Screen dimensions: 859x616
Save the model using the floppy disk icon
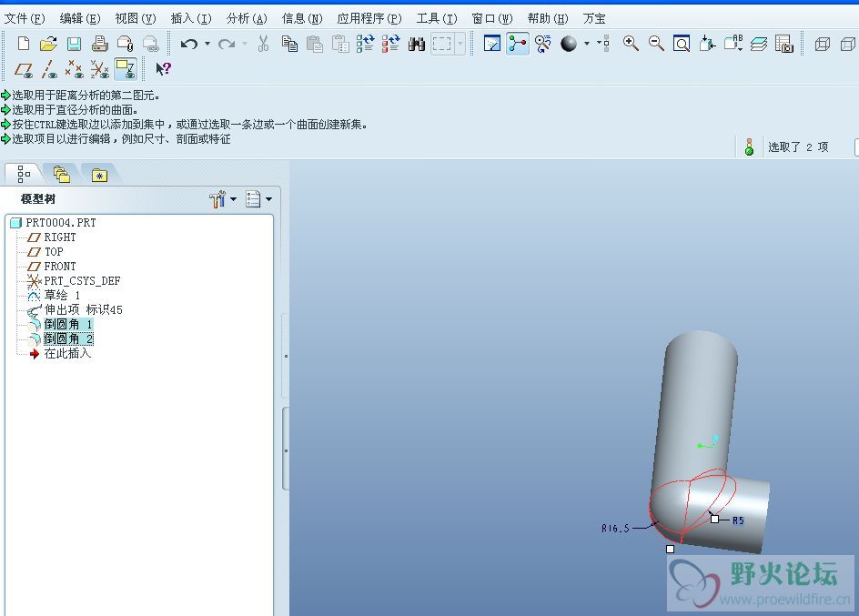click(74, 44)
